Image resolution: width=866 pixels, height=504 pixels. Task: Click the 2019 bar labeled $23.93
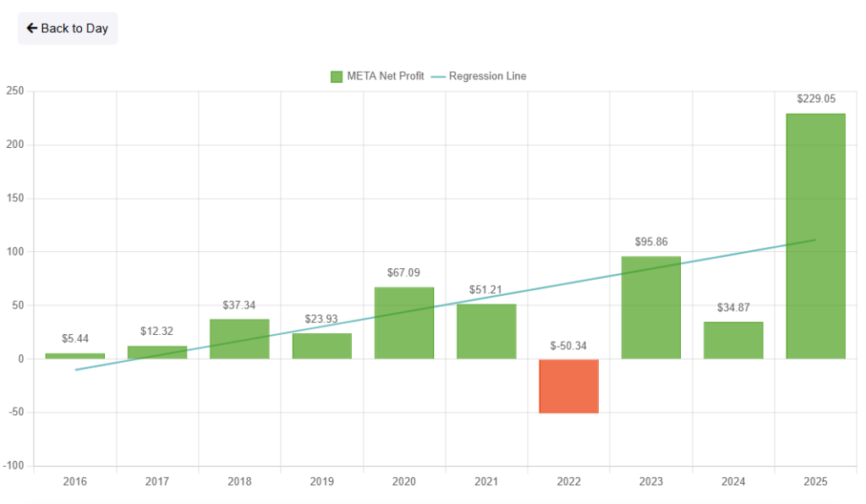pyautogui.click(x=322, y=346)
